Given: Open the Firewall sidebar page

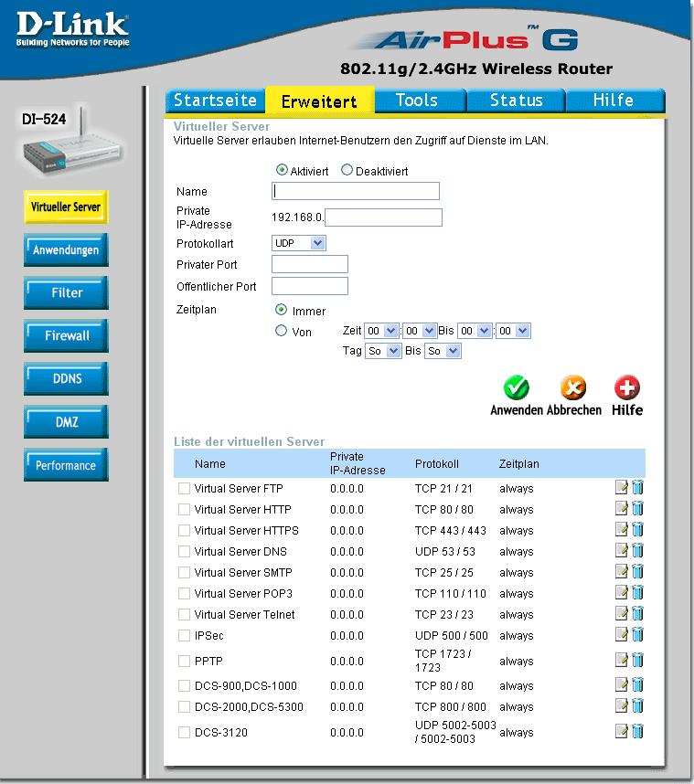Looking at the screenshot, I should coord(66,335).
